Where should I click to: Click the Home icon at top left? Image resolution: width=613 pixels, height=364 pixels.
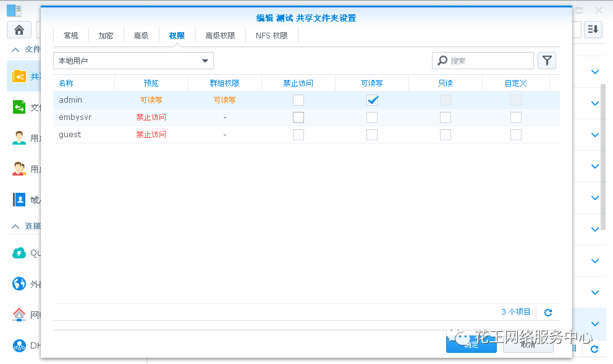[19, 29]
